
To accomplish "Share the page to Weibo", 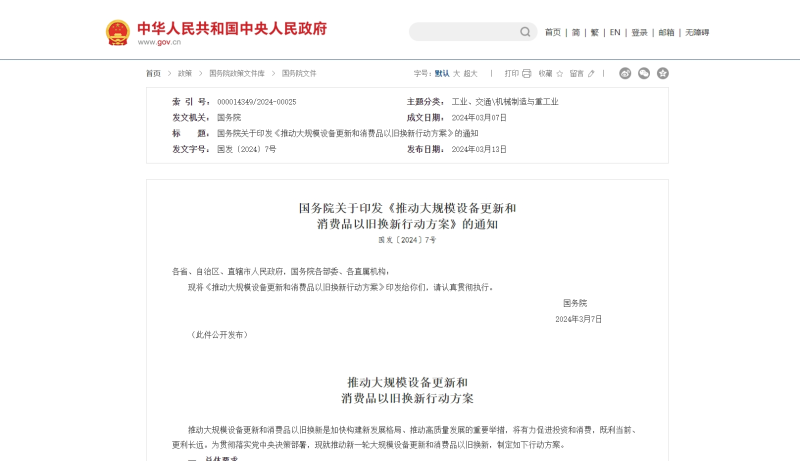I will click(x=625, y=73).
